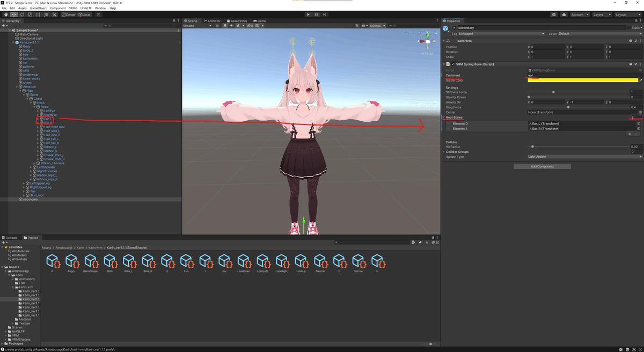The height and width of the screenshot is (352, 644).
Task: Open object picker for Center field
Action: [640, 112]
